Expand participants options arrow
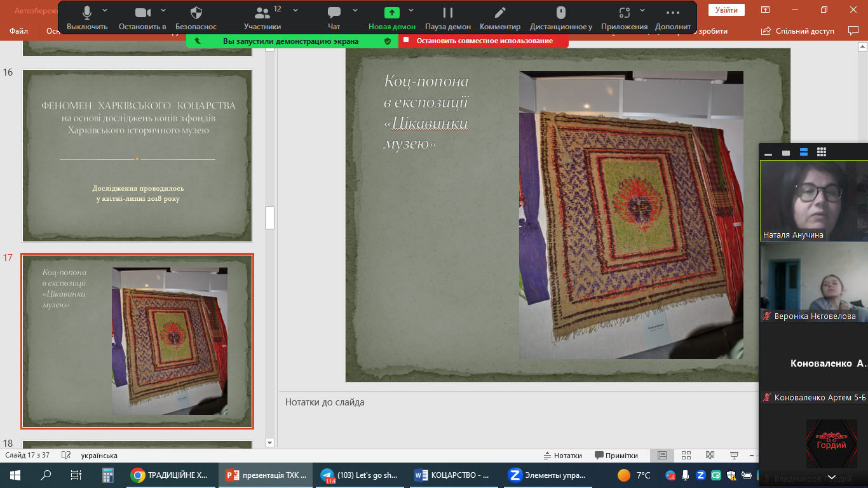This screenshot has height=488, width=868. (x=294, y=10)
